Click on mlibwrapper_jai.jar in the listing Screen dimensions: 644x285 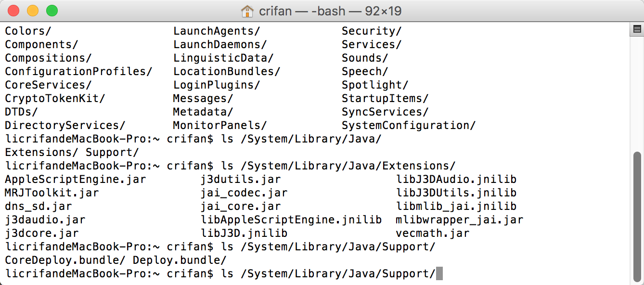click(x=459, y=220)
